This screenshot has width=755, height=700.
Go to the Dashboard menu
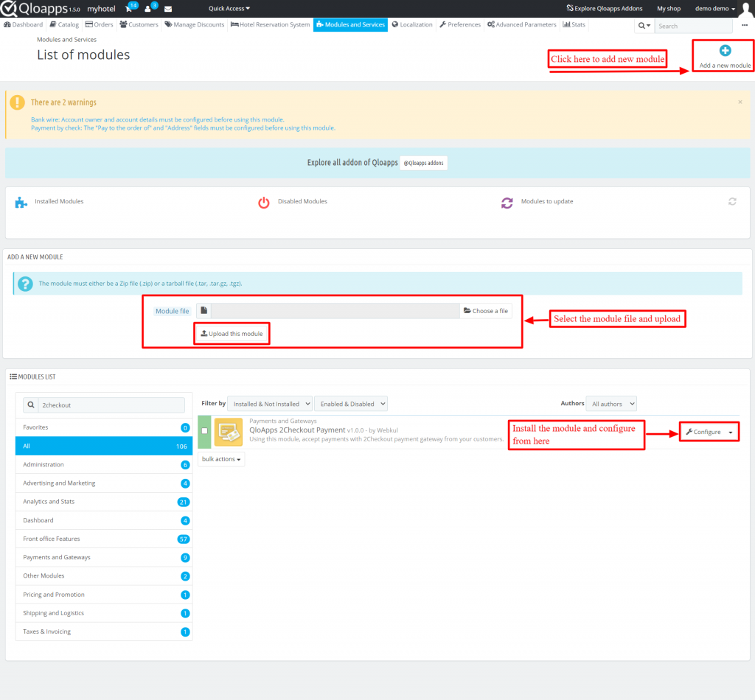pos(23,24)
